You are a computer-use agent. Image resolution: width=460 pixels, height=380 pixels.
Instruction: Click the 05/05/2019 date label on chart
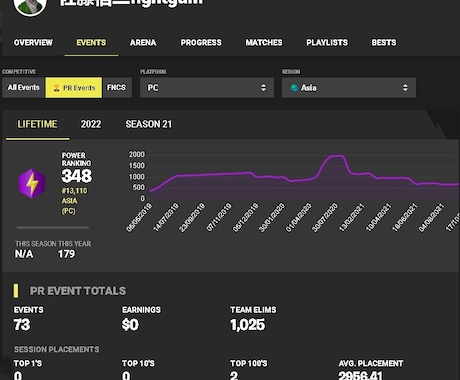coord(139,218)
